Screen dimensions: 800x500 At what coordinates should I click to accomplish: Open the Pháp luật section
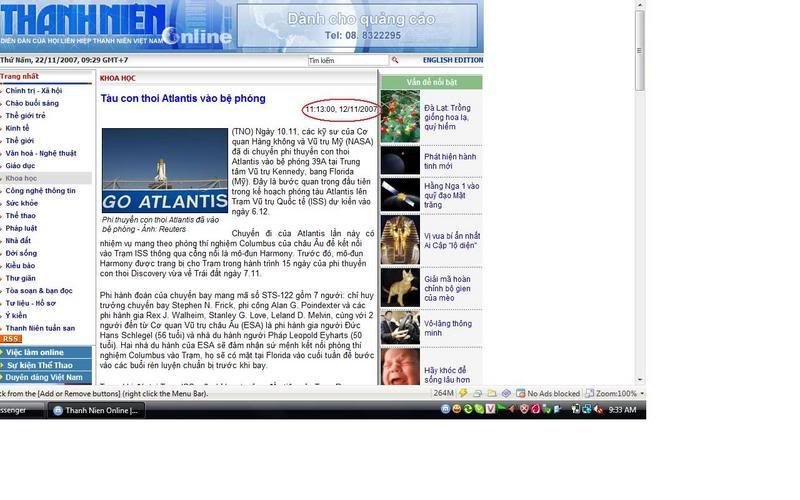[21, 228]
